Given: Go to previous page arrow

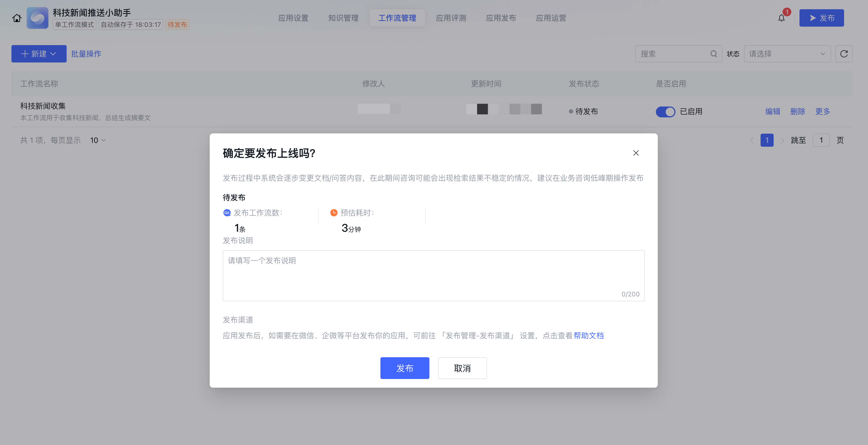Looking at the screenshot, I should point(751,140).
